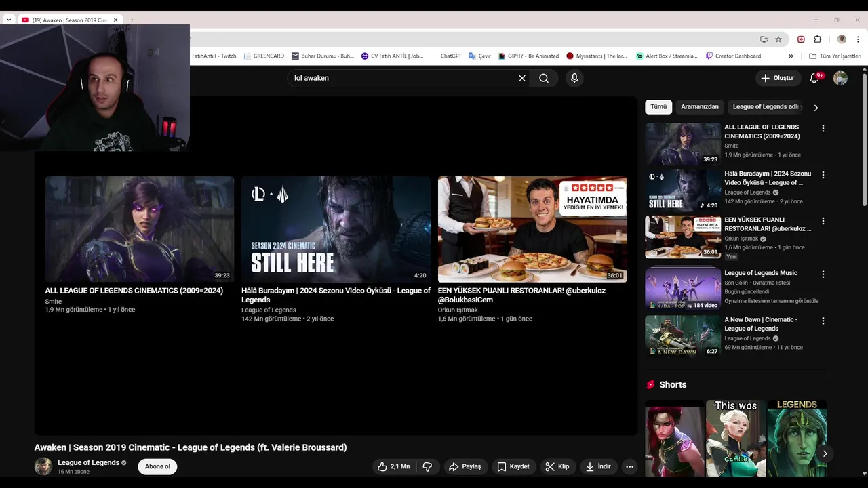The image size is (868, 488).
Task: Open the Chrome profile avatar
Action: [842, 39]
